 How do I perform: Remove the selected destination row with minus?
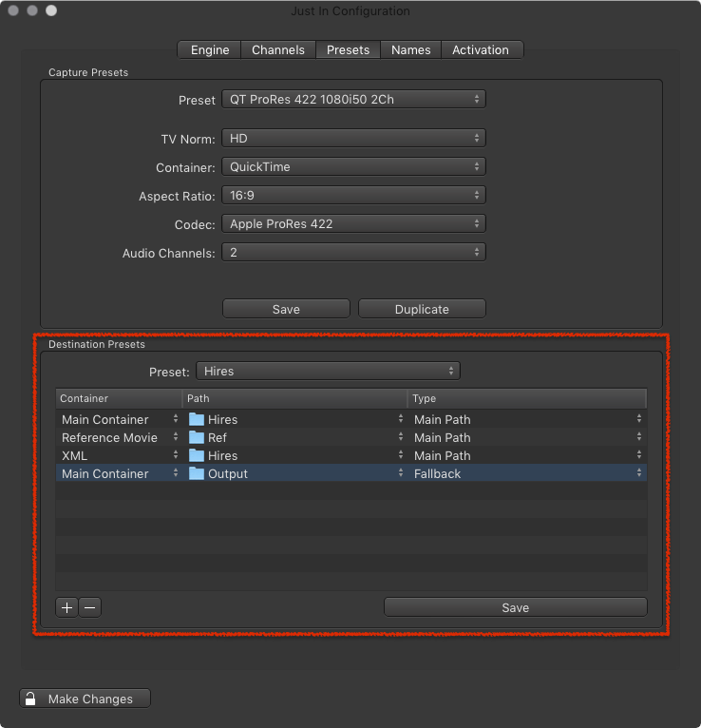coord(90,607)
